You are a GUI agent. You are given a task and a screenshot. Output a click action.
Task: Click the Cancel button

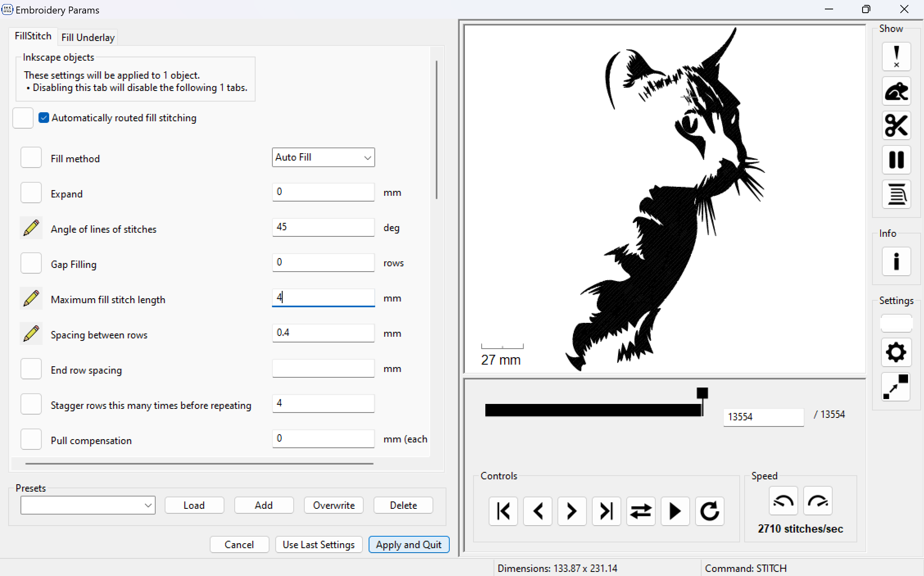(x=239, y=544)
